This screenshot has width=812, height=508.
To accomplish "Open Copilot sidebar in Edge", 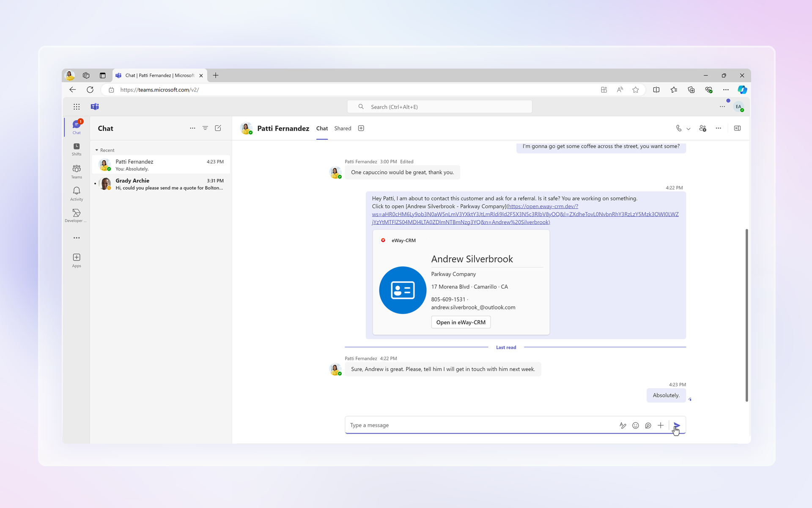I will pos(742,90).
